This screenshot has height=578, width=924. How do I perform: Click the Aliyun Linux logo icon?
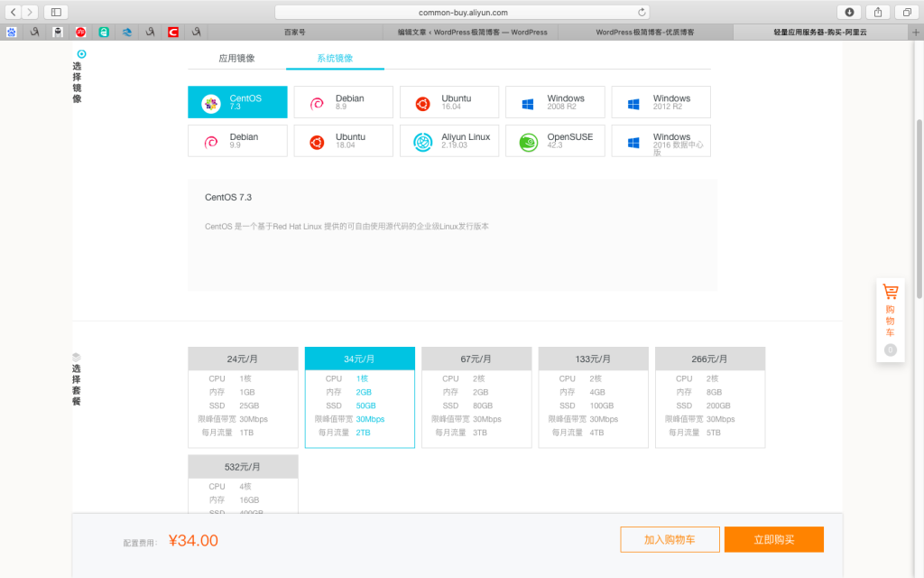(x=422, y=142)
